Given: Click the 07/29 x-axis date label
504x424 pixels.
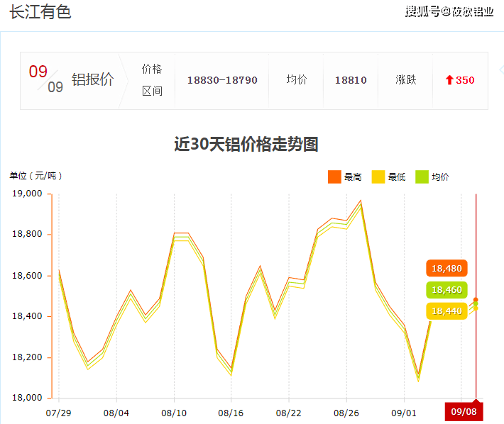Looking at the screenshot, I should (x=58, y=413).
